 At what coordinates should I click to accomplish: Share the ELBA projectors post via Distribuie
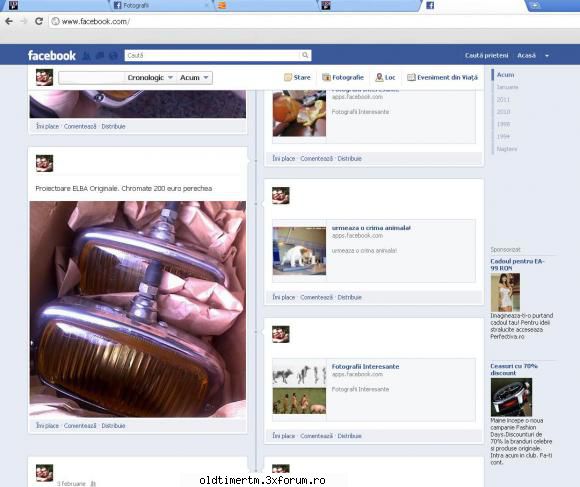(x=113, y=426)
